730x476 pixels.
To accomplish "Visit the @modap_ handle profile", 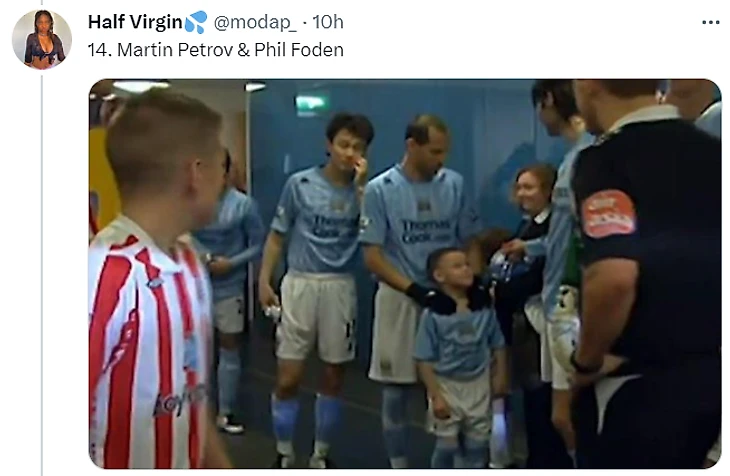I will (255, 22).
